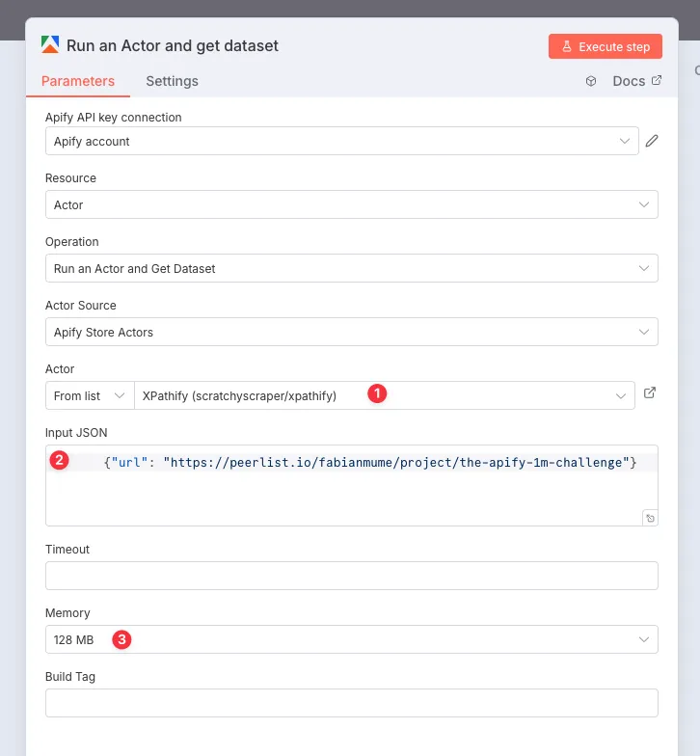Expand the Input JSON editor with corner icon
Screen dimensions: 700x756
[650, 518]
